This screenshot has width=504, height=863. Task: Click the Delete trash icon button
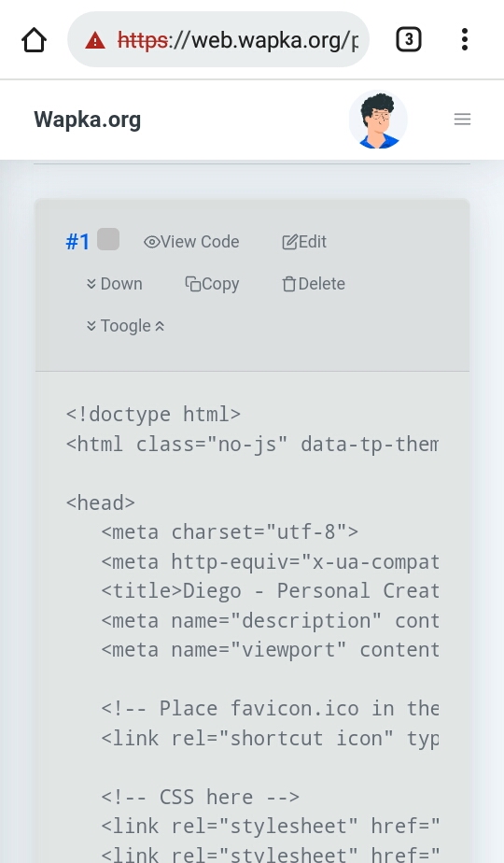(314, 284)
